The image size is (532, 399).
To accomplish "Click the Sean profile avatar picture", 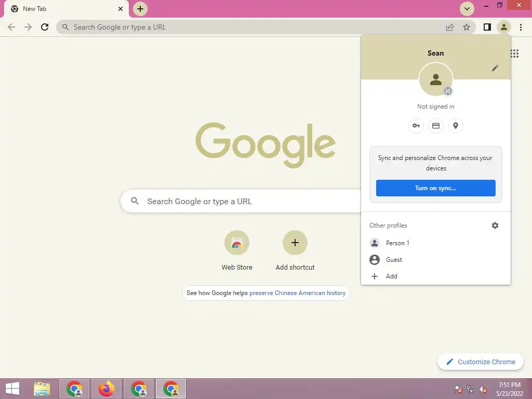I will point(436,79).
